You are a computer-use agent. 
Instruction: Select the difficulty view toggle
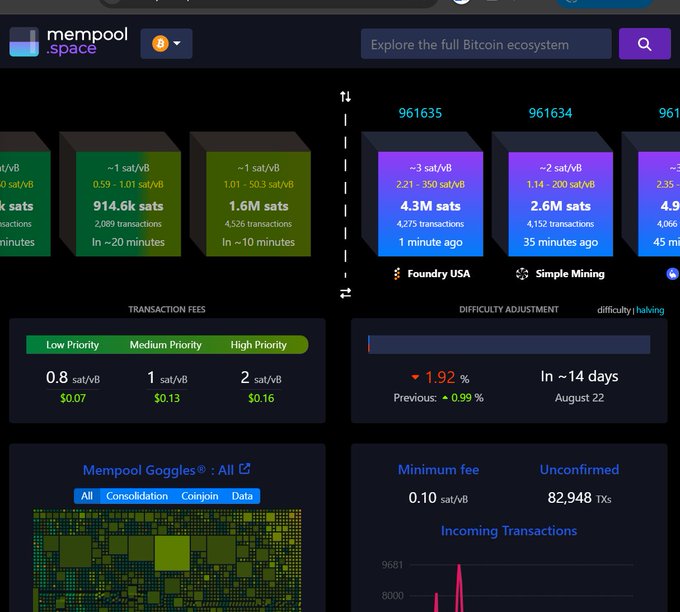click(614, 310)
